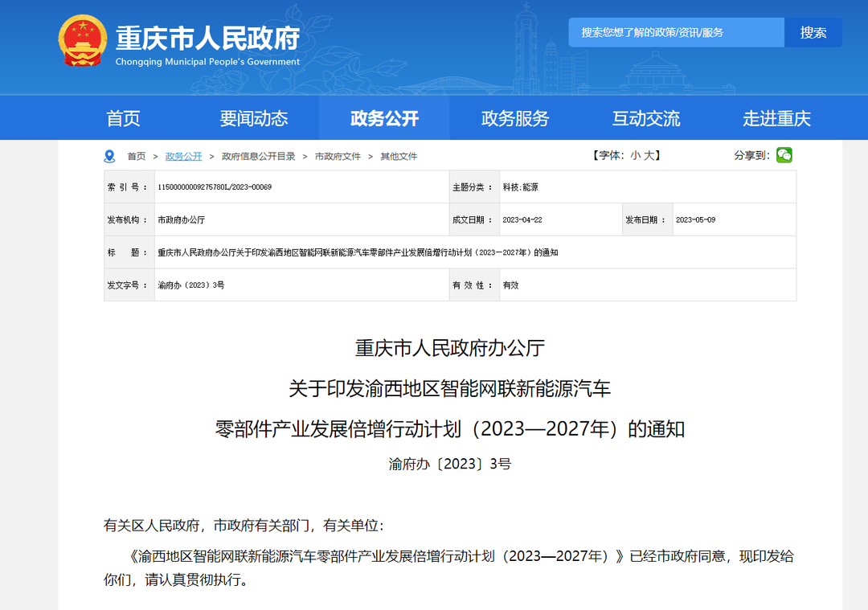The width and height of the screenshot is (868, 610).
Task: Click the 科技;能源 topic category value
Action: [520, 187]
